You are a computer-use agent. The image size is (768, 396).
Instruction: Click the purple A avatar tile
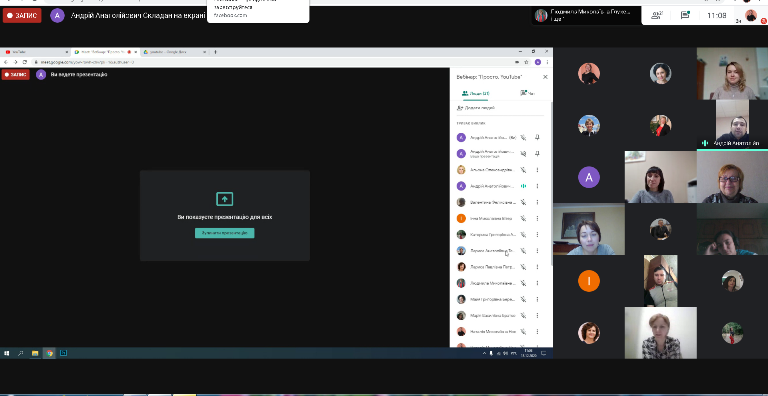(589, 177)
